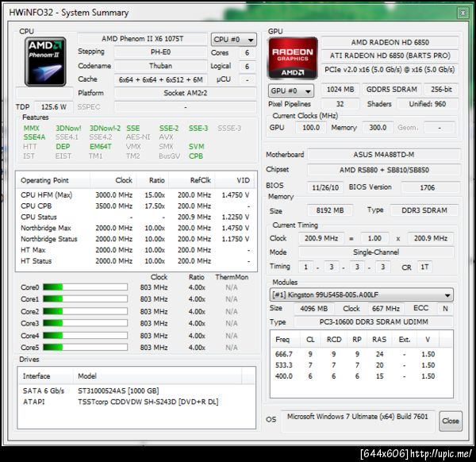The image size is (476, 462).
Task: Click the Freq column header in Modules
Action: [285, 339]
